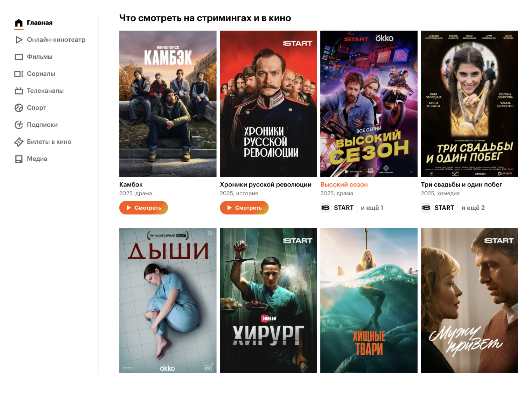Image resolution: width=532 pixels, height=394 pixels.
Task: Open the Телеканалы TV icon
Action: tap(19, 91)
